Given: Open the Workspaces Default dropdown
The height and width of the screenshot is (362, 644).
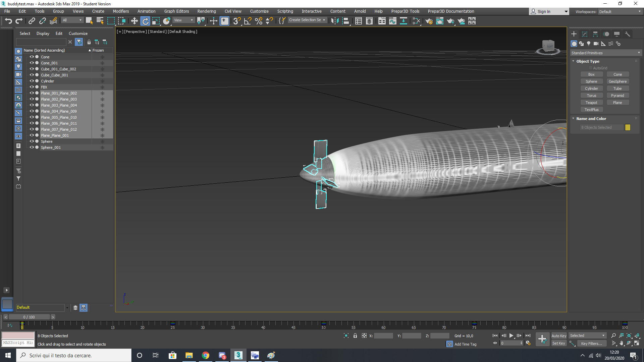Looking at the screenshot, I should tap(620, 12).
